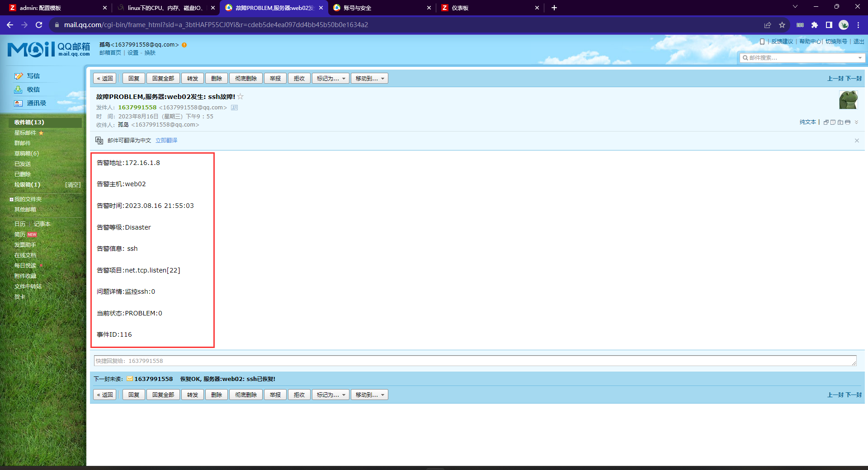Click the sender frog avatar thumbnail
The width and height of the screenshot is (868, 470).
pos(849,99)
